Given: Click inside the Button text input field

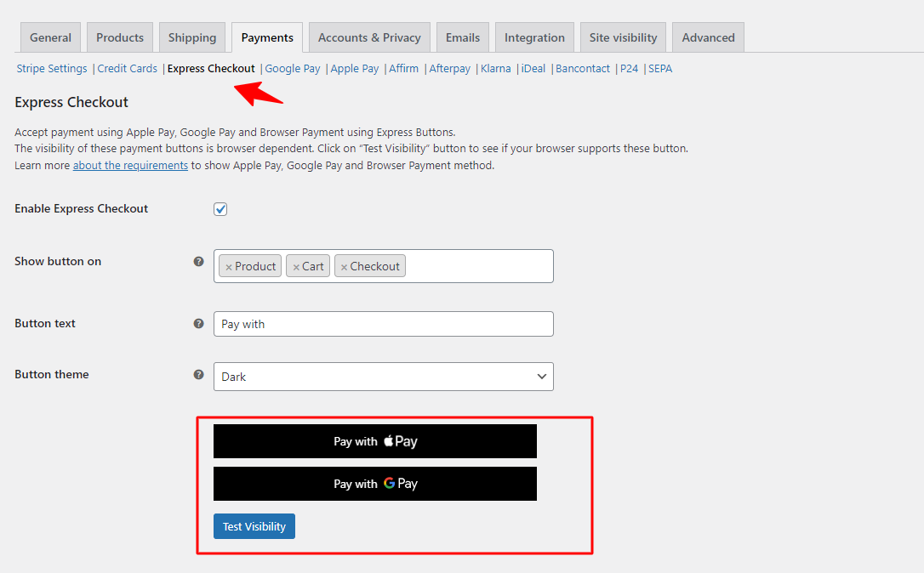Looking at the screenshot, I should coord(383,324).
